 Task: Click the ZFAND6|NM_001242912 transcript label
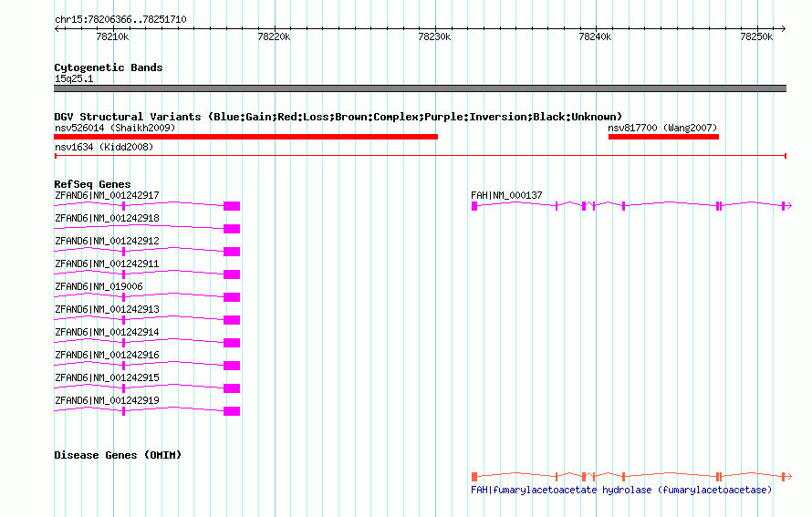(107, 241)
